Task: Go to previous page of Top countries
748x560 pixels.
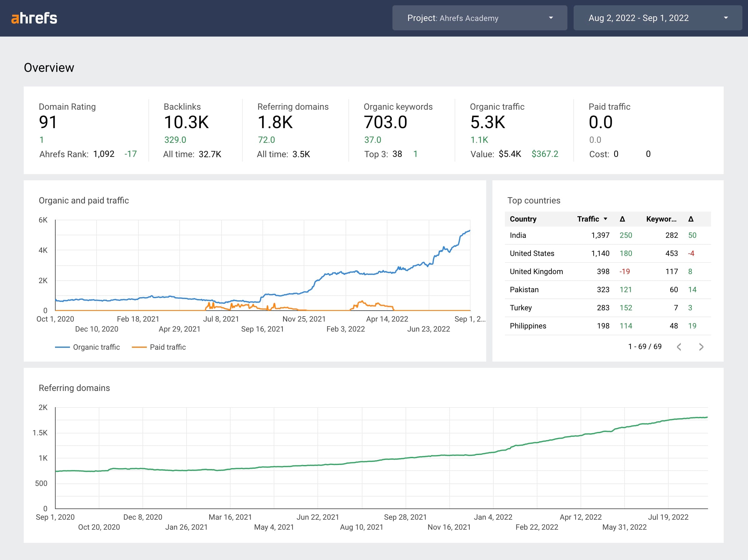Action: [679, 347]
